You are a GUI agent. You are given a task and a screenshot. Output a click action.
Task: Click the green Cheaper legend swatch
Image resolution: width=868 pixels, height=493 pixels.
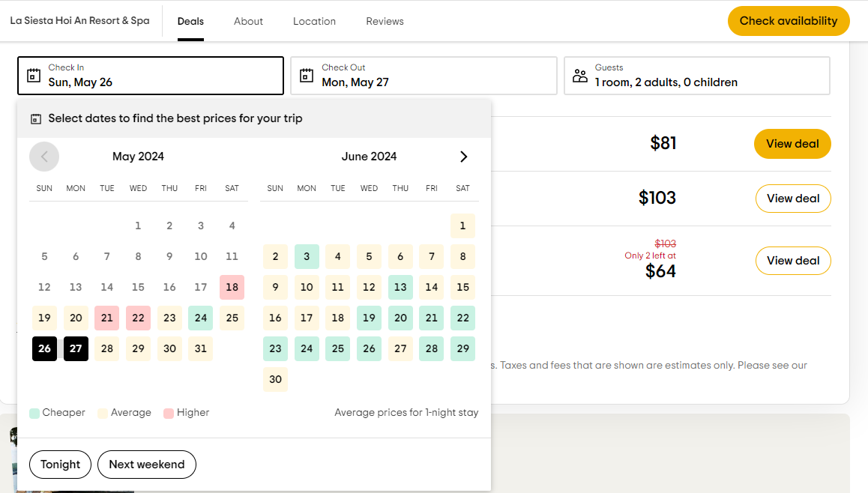tap(34, 414)
